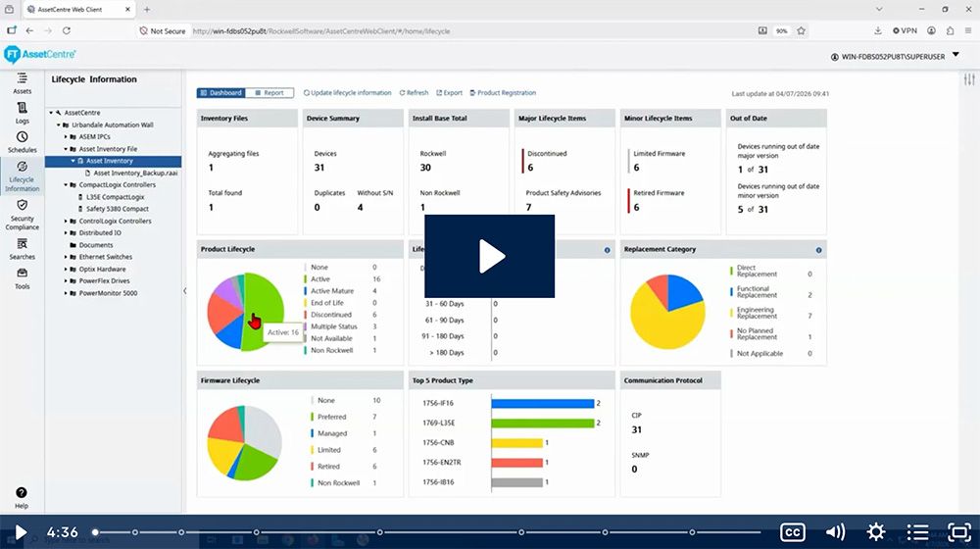
Task: Reload the browser page
Action: tap(67, 30)
